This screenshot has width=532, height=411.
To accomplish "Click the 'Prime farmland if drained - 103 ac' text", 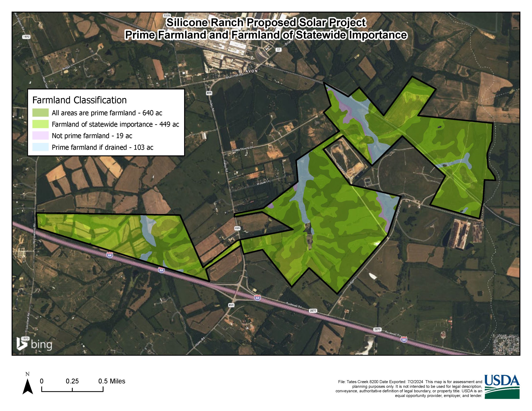I will click(x=102, y=147).
